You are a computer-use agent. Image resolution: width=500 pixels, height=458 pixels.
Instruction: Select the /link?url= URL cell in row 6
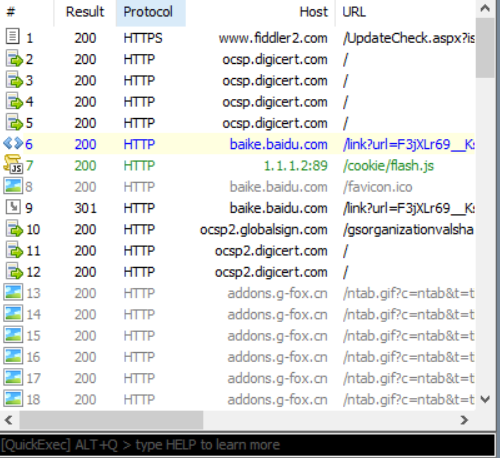tap(409, 144)
